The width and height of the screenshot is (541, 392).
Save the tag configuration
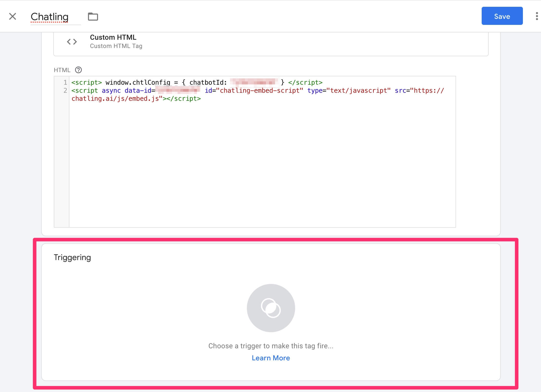[x=502, y=16]
